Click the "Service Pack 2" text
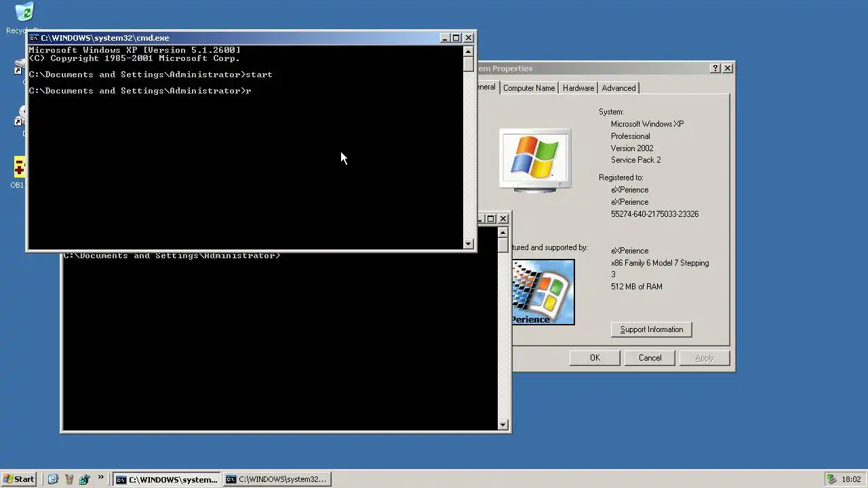This screenshot has height=488, width=868. pos(635,160)
